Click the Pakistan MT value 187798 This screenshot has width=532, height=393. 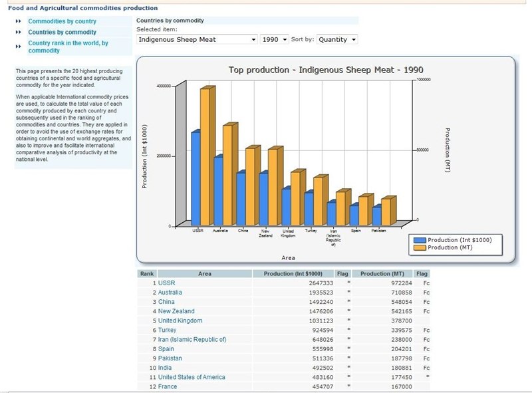point(402,358)
